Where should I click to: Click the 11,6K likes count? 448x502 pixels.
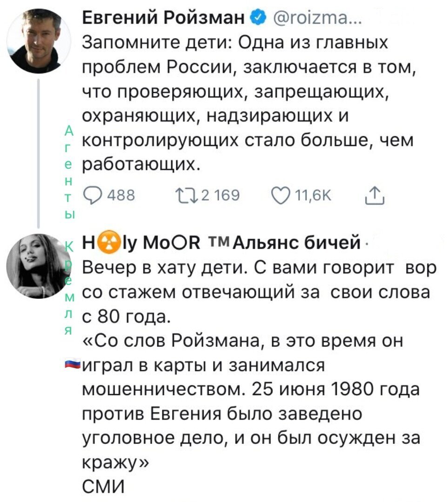pyautogui.click(x=314, y=196)
